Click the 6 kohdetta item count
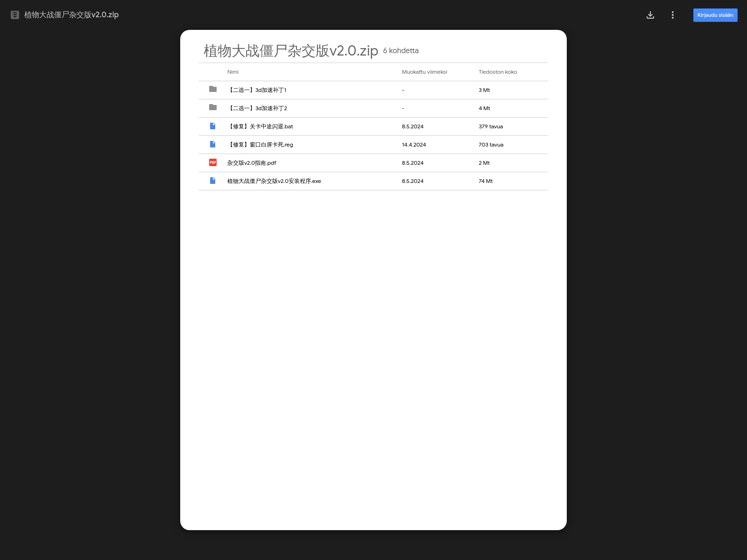The width and height of the screenshot is (747, 560). coord(401,50)
